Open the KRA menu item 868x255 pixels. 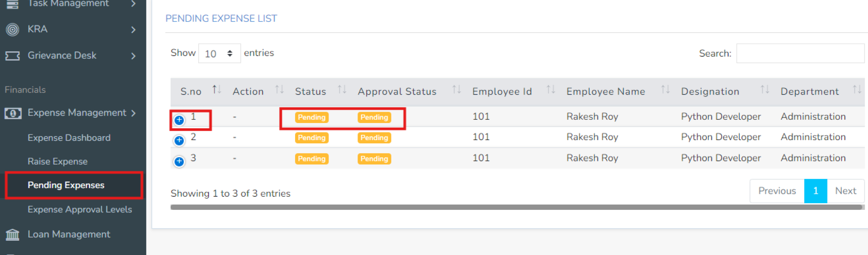[x=38, y=29]
